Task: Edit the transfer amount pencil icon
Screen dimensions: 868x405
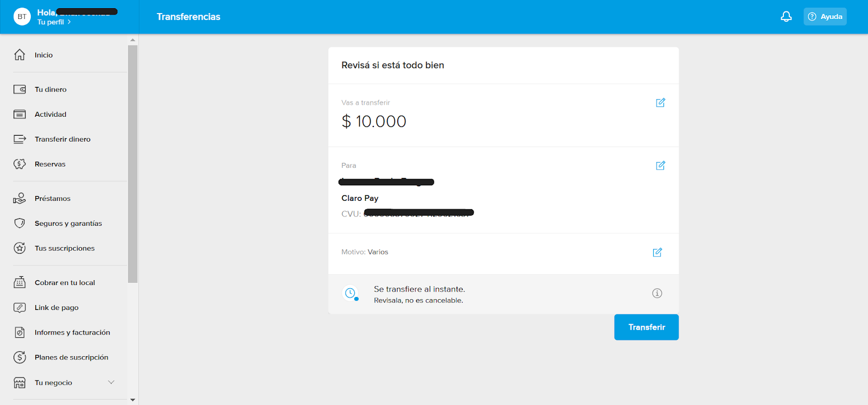Action: click(660, 103)
